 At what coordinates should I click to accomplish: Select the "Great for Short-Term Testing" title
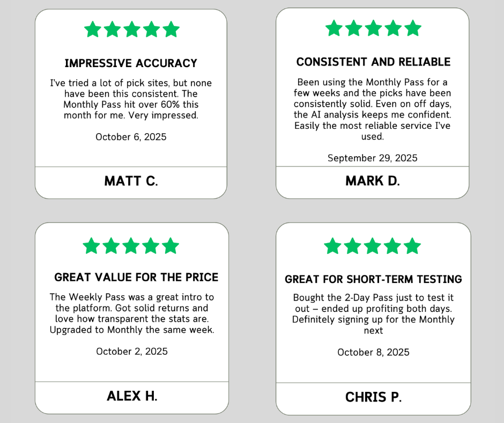click(373, 279)
